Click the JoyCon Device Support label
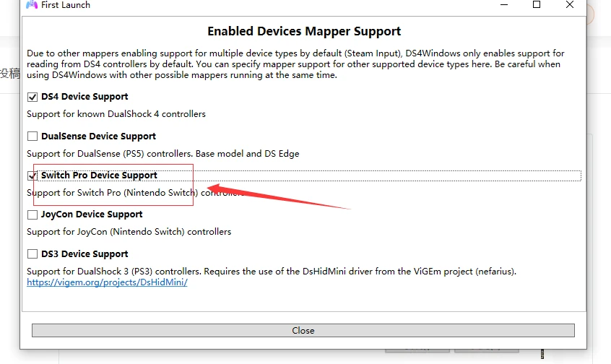This screenshot has height=364, width=611. 92,214
